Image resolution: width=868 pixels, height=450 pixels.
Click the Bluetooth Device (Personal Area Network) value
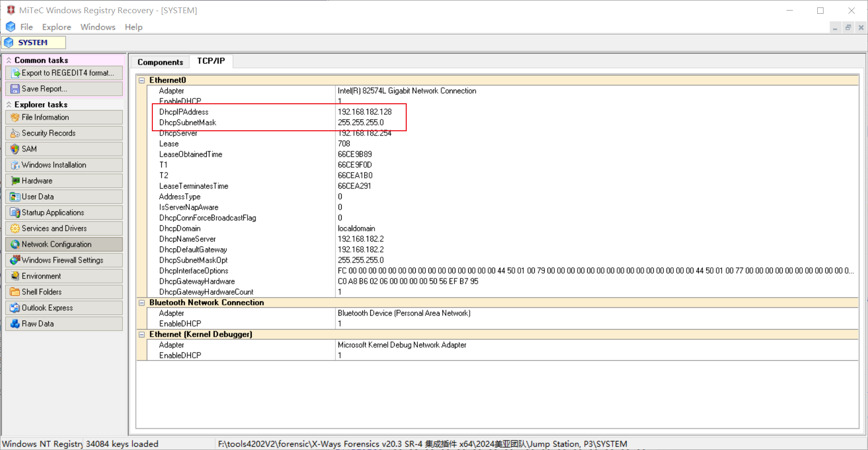coord(404,313)
